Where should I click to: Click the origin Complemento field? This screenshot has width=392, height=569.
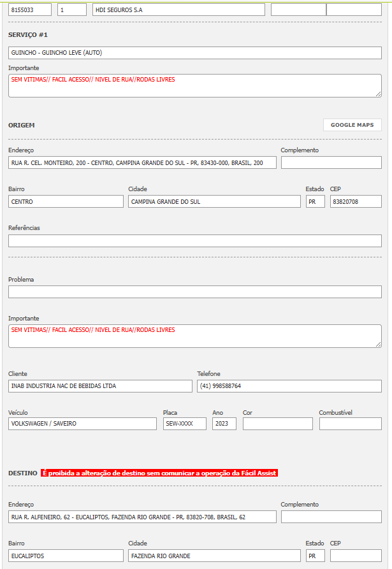point(331,162)
